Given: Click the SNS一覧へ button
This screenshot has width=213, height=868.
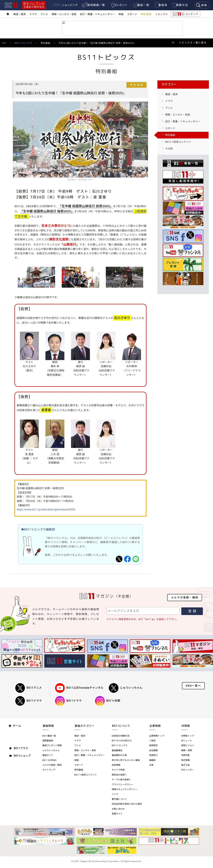Looking at the screenshot, I should [193, 686].
